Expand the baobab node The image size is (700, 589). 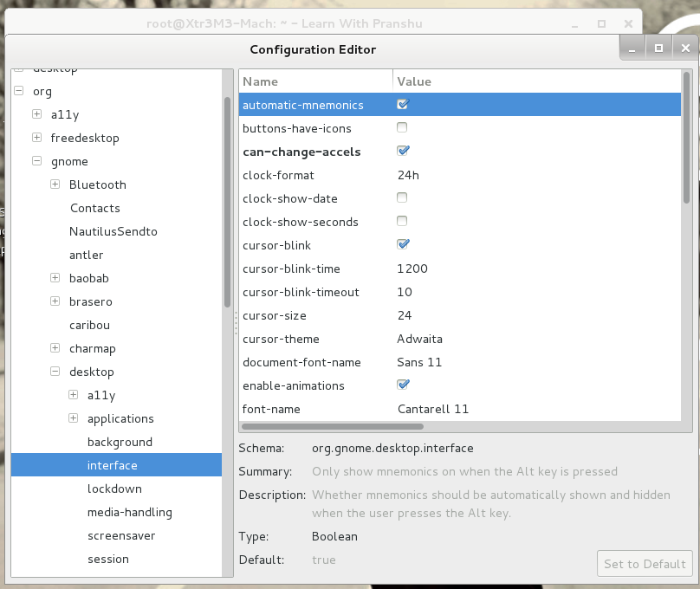55,278
